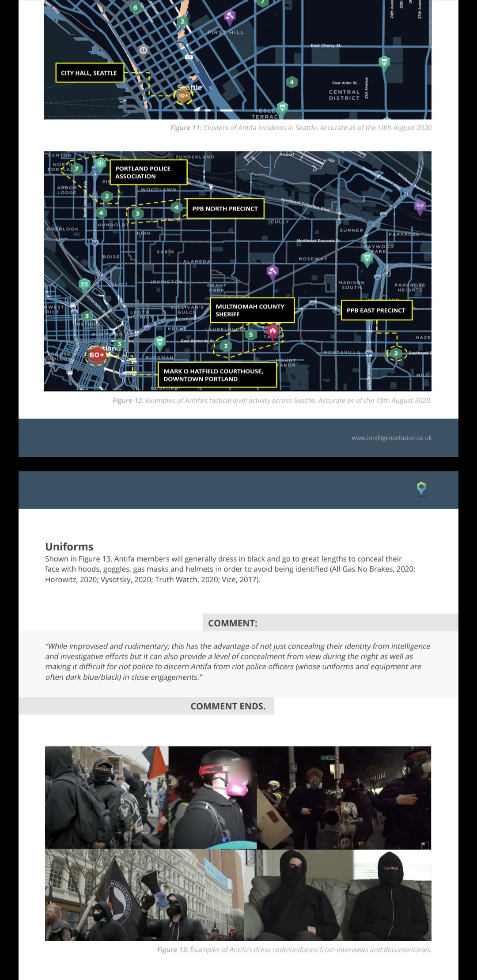Tap green marker 4 beside PPB North Precinct
Screen dimensions: 477x980
coord(177,207)
